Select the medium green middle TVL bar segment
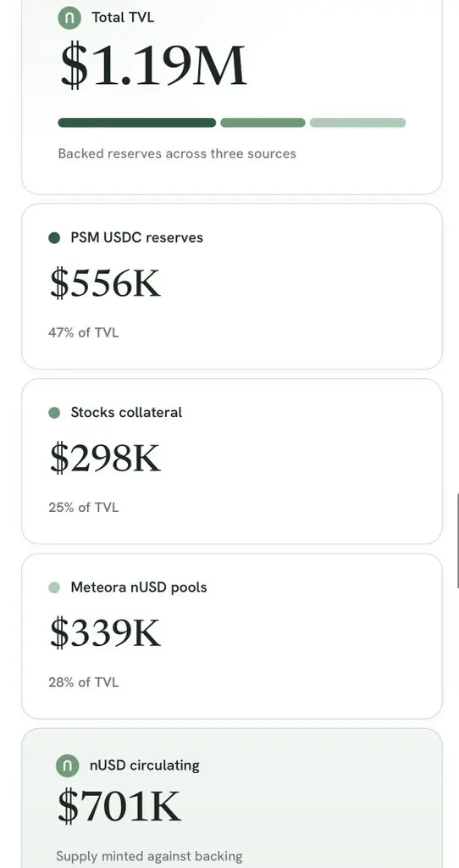 pos(263,123)
